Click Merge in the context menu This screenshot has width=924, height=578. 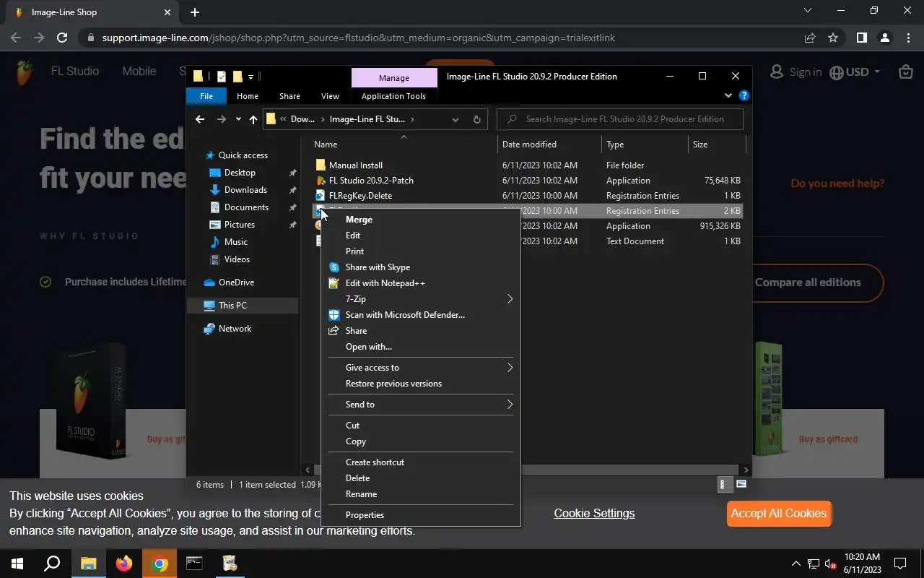click(359, 220)
